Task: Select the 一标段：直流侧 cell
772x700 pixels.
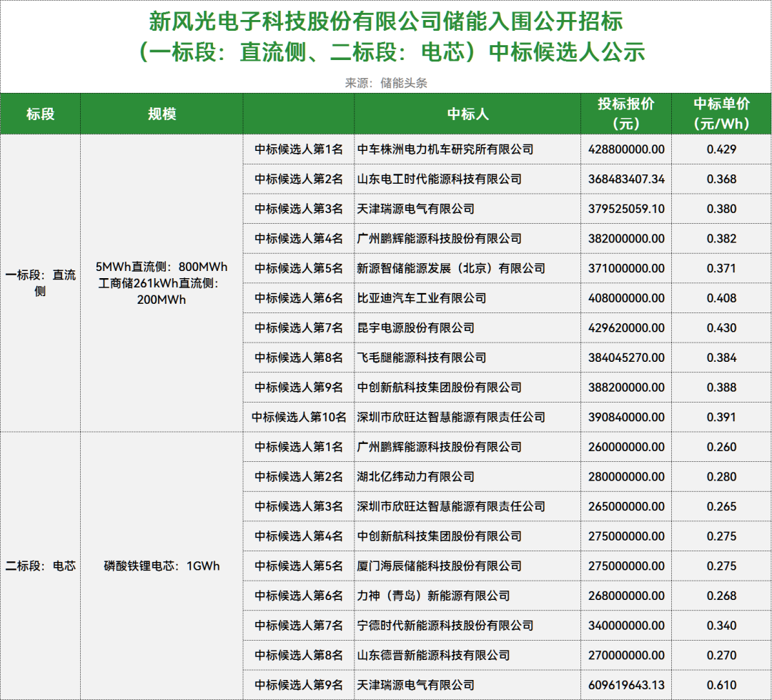Action: [x=40, y=282]
